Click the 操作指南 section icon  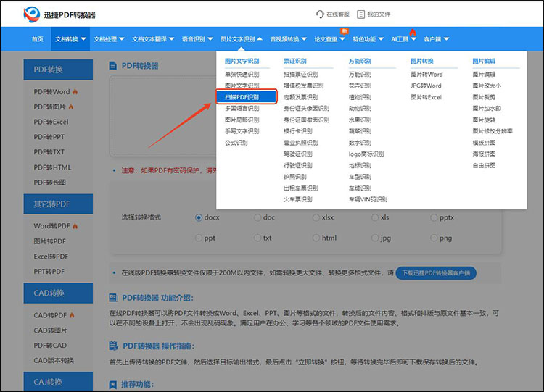(x=113, y=346)
